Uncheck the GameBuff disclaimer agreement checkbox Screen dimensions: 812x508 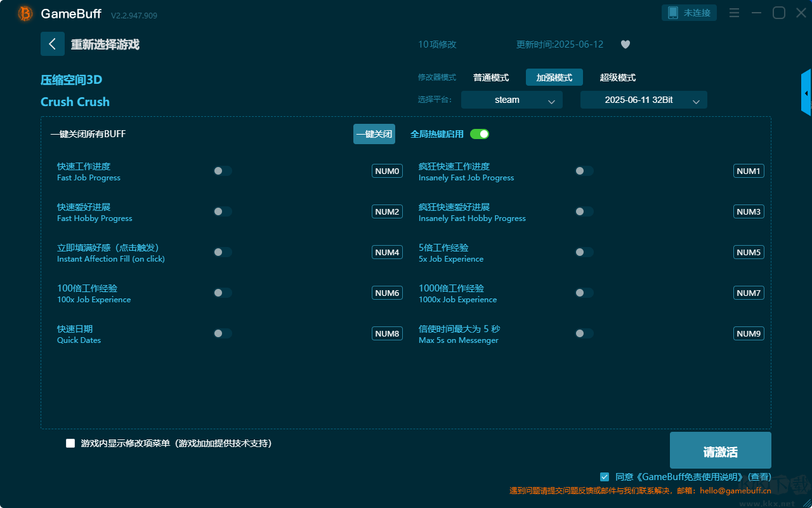point(605,476)
